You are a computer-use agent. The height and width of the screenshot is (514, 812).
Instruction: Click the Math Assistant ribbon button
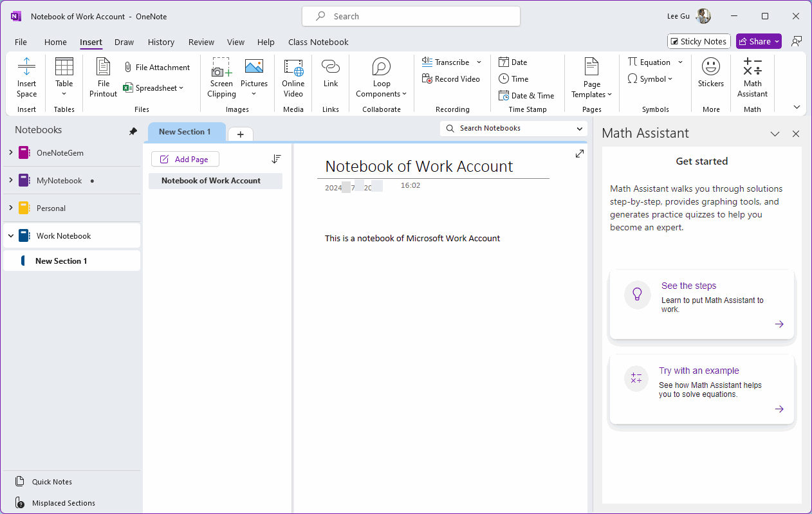(752, 77)
